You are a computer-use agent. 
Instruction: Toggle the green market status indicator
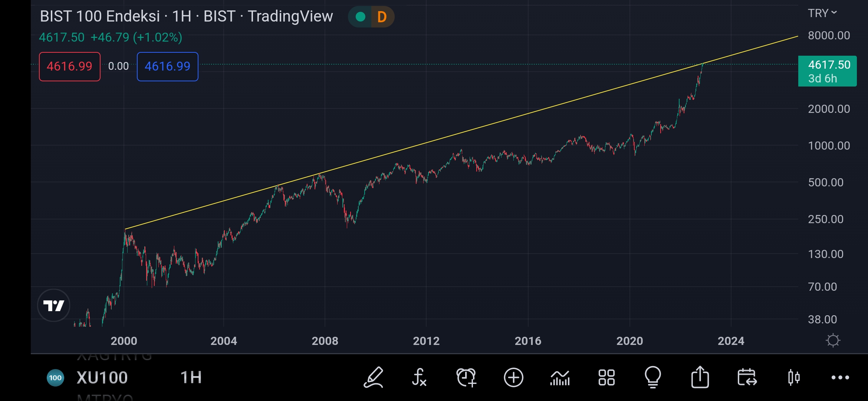coord(360,17)
